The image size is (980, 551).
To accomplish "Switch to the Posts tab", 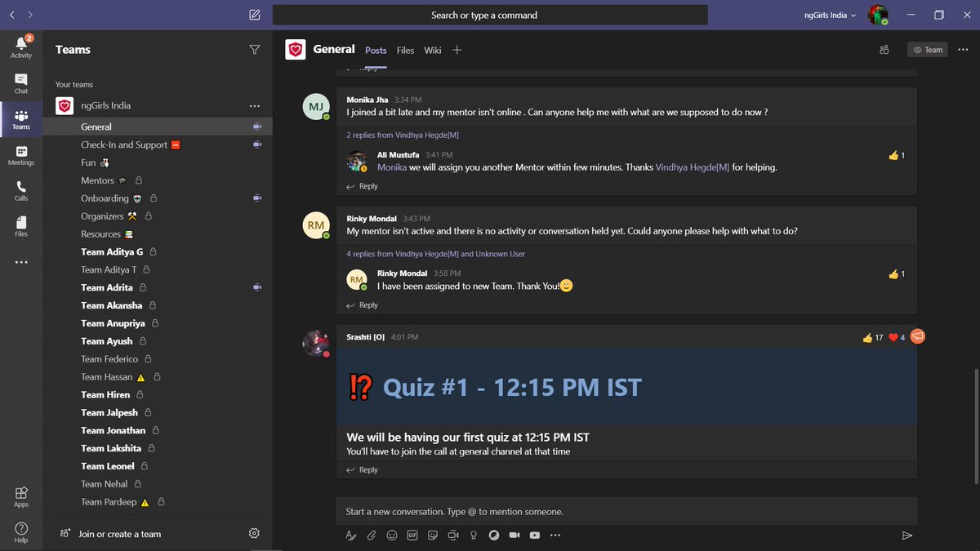I will 376,50.
